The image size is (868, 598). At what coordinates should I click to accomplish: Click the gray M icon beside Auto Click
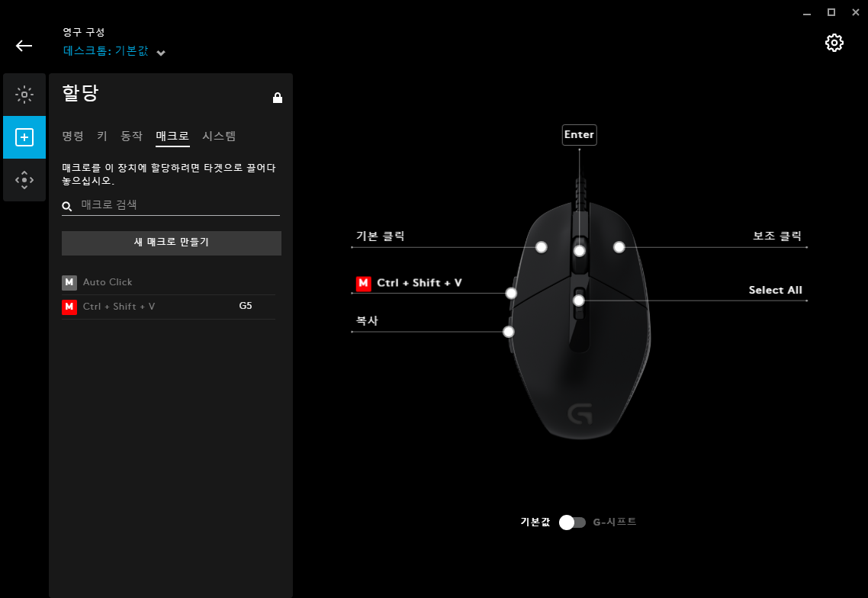[69, 282]
